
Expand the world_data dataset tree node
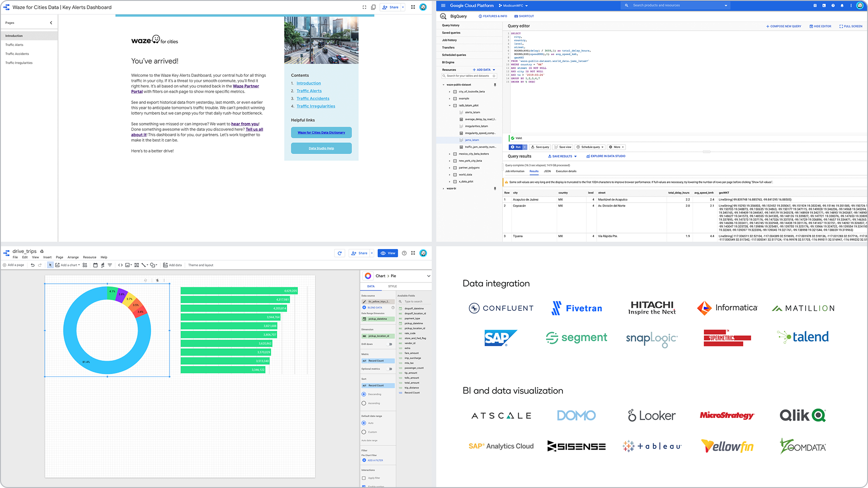coord(449,175)
